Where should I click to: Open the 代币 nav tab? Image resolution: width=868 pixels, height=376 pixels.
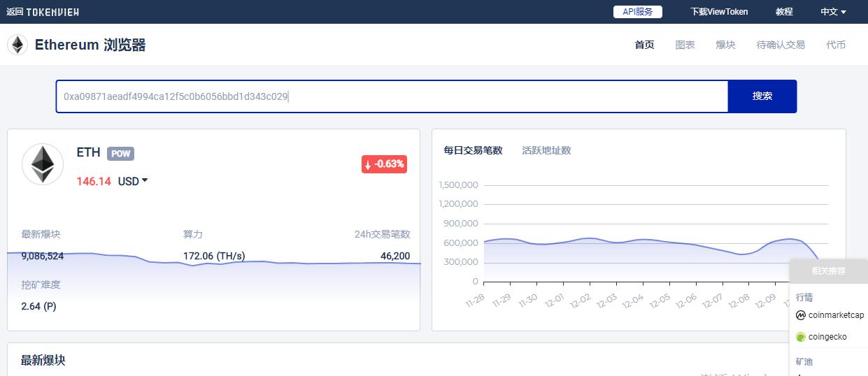click(x=836, y=45)
